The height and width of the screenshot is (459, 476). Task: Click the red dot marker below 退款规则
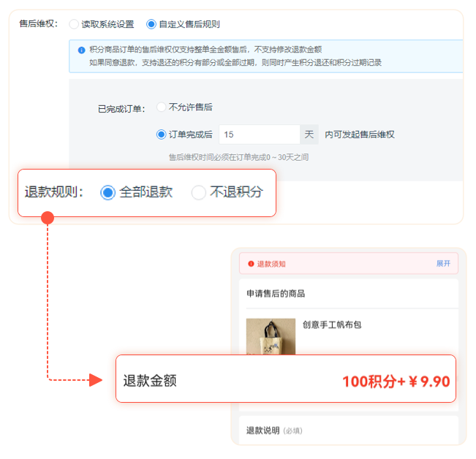tap(48, 217)
